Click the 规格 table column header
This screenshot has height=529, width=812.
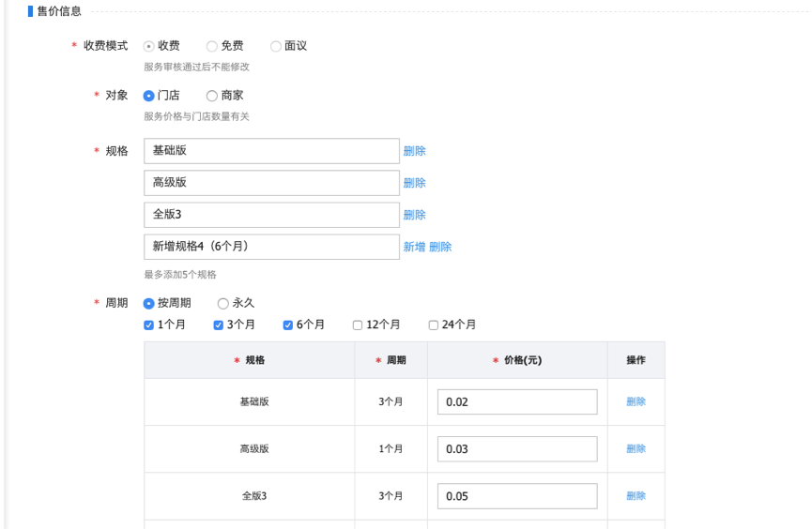click(250, 360)
